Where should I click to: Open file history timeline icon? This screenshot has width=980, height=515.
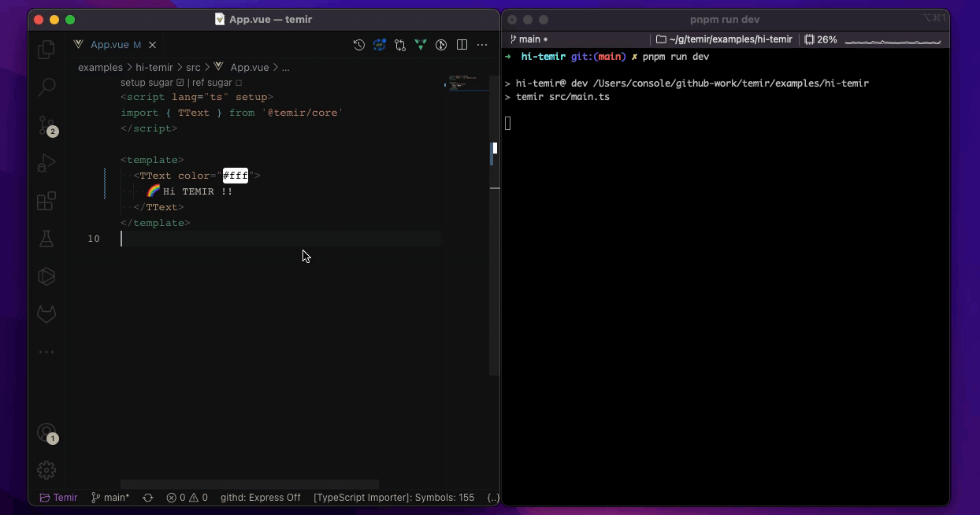point(359,45)
